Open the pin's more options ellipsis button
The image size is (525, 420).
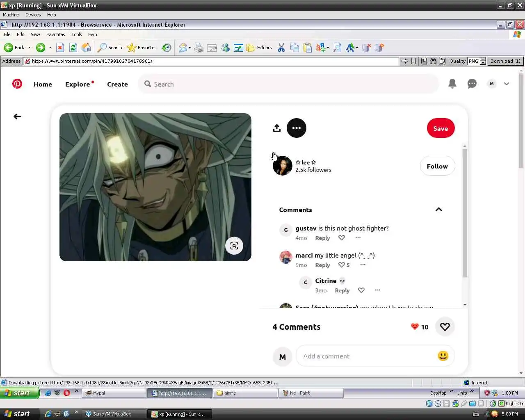click(x=297, y=128)
